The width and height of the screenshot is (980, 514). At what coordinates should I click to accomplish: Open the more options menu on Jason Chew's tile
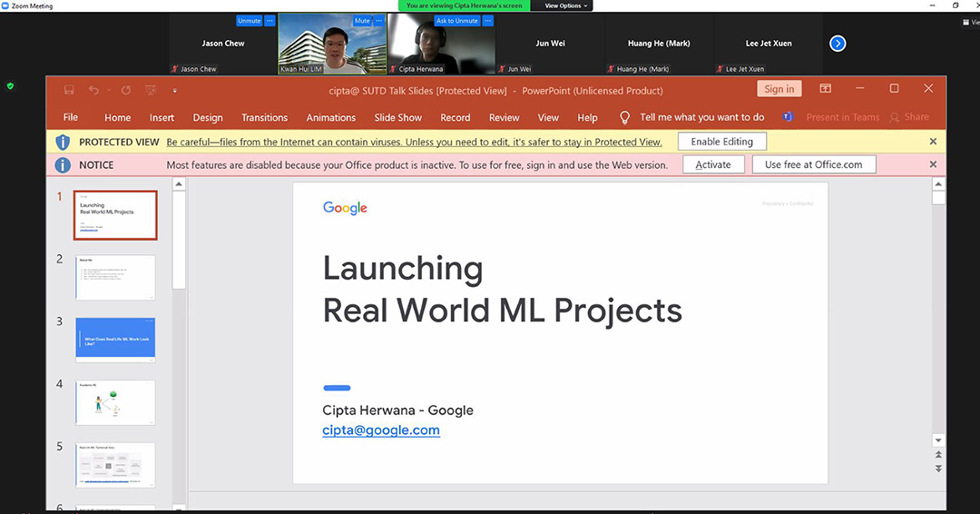click(x=269, y=21)
